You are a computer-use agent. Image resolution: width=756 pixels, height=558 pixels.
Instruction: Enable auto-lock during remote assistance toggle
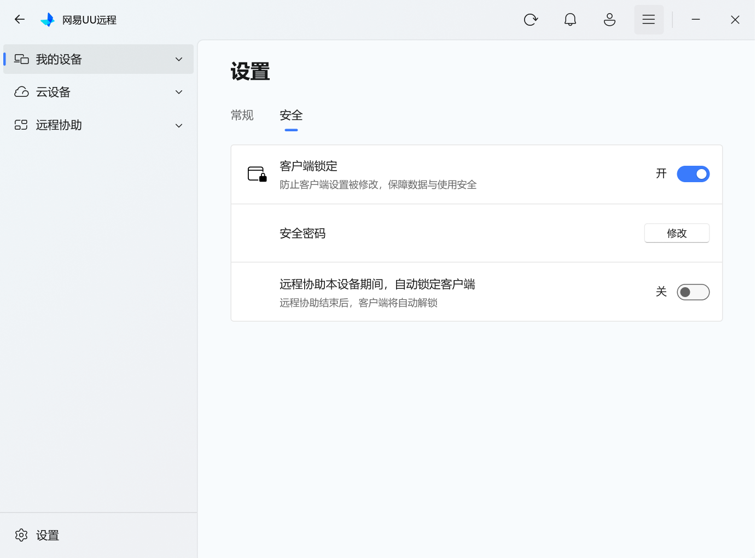coord(693,292)
